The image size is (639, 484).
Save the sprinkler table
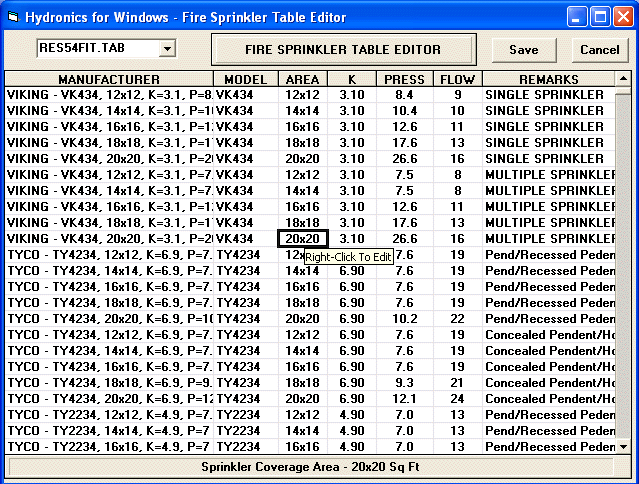click(524, 50)
